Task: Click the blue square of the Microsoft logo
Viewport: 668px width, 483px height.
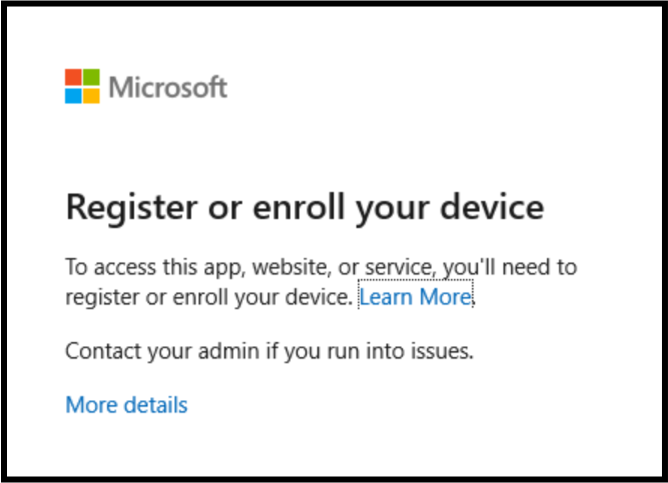Action: tap(74, 96)
